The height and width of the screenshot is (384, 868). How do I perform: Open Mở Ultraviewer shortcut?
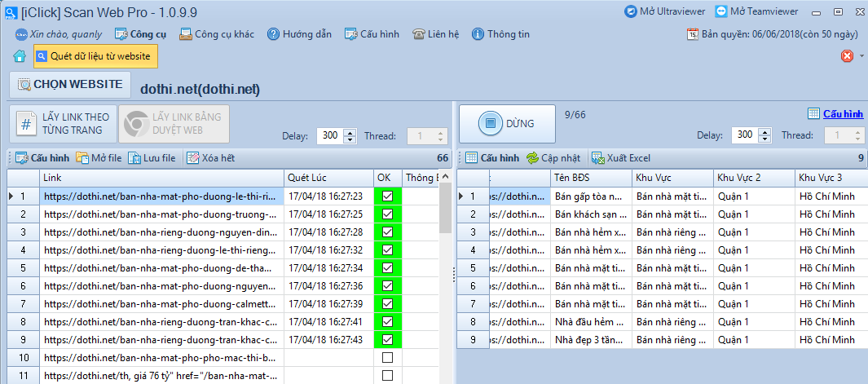click(665, 11)
